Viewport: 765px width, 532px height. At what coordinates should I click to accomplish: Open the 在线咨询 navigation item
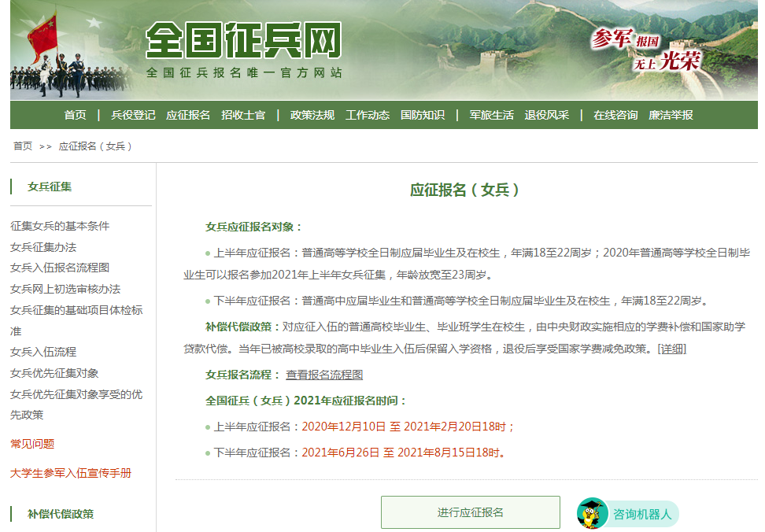(615, 115)
